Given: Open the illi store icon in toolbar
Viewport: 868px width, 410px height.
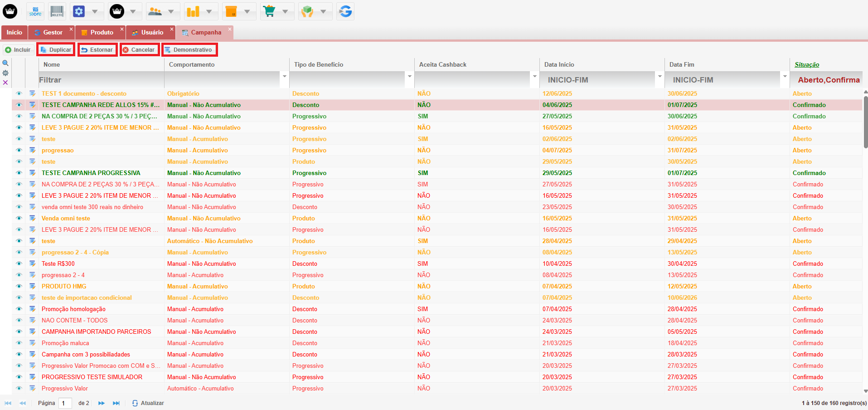Looking at the screenshot, I should (35, 11).
